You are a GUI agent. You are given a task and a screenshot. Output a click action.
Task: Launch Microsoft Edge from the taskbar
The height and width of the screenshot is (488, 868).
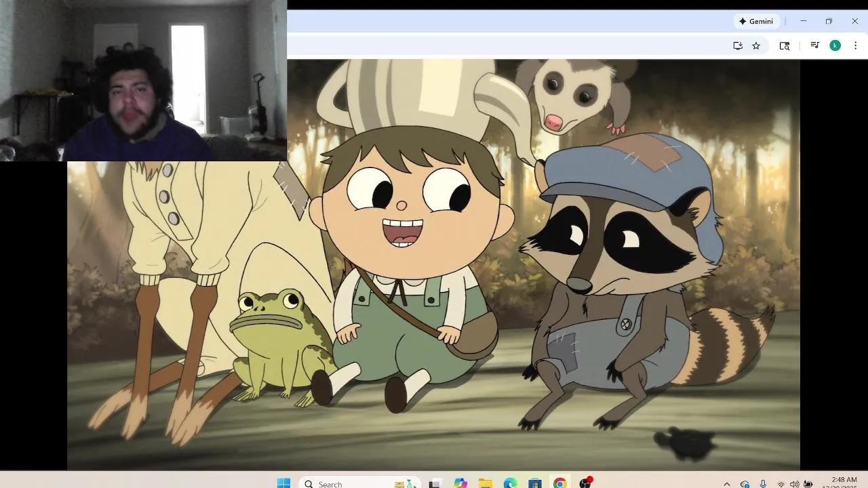click(510, 483)
